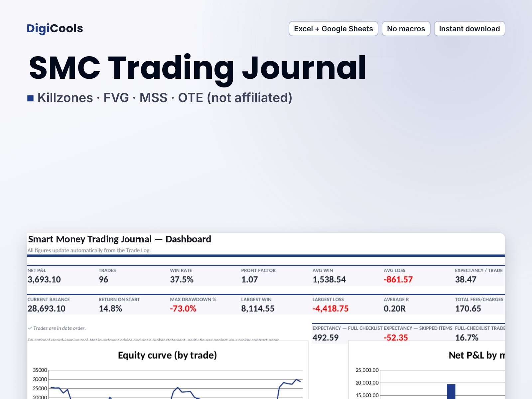Click the DigiCools logo
Screen dimensions: 532x399
click(55, 29)
